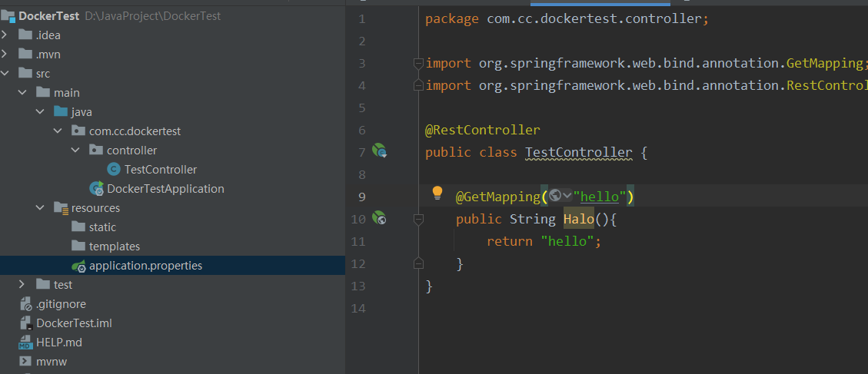Click the DockerTestApplication Spring Boot icon
Image resolution: width=868 pixels, height=374 pixels.
97,189
